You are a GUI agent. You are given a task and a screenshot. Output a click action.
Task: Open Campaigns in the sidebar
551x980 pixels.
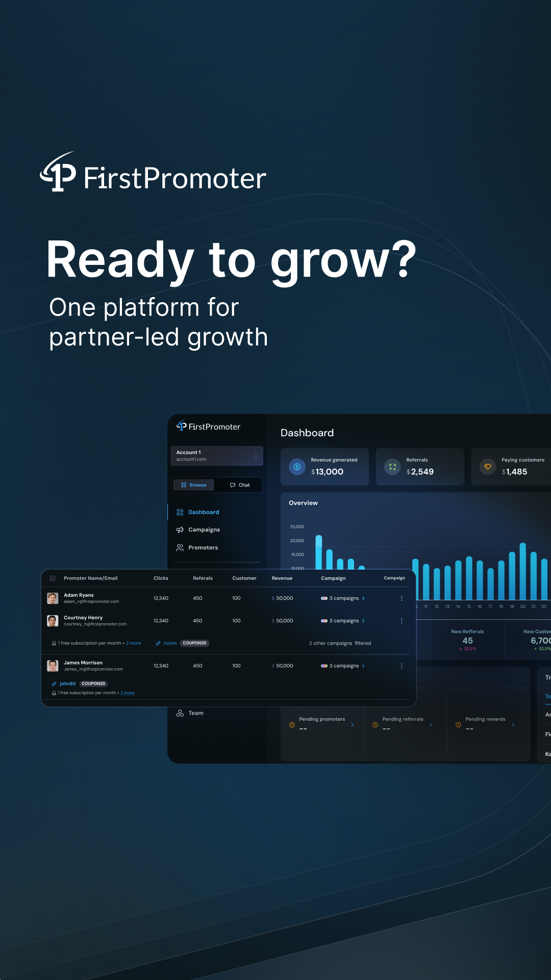coord(198,530)
